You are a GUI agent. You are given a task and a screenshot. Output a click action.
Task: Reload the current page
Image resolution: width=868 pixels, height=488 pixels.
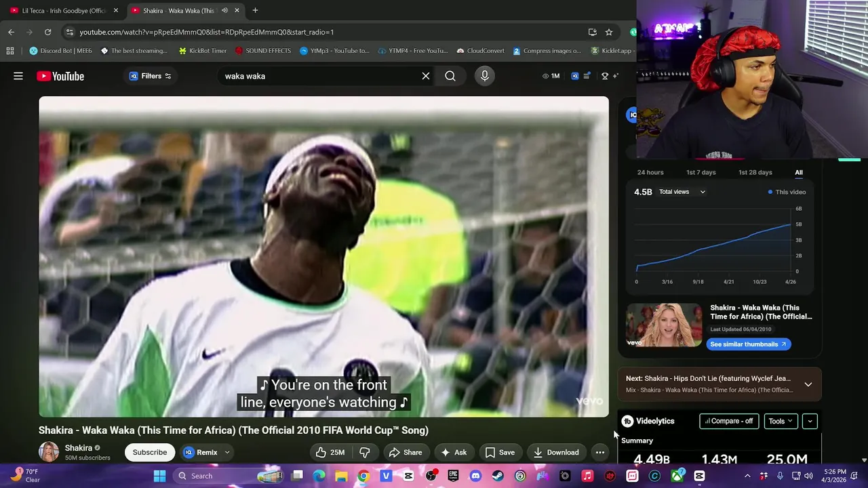[47, 32]
